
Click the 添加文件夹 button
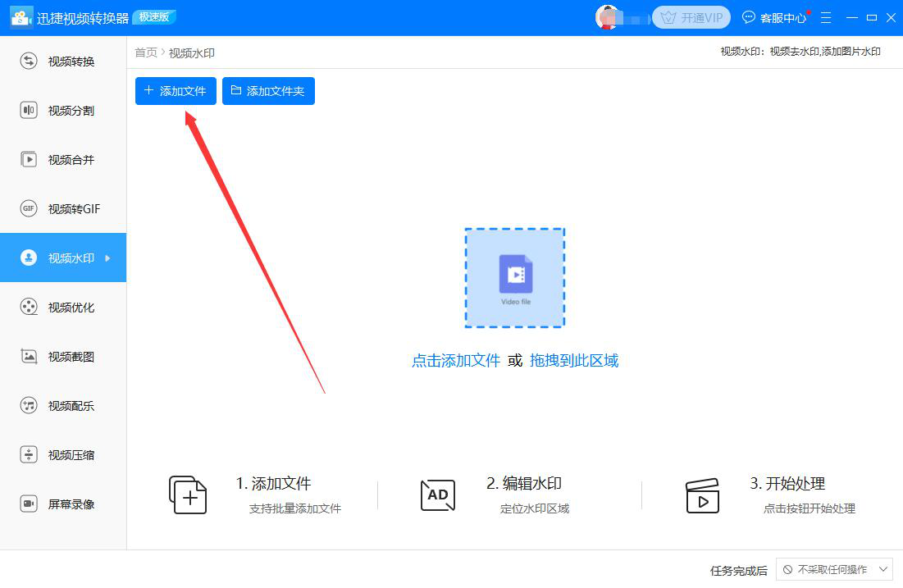click(x=268, y=91)
